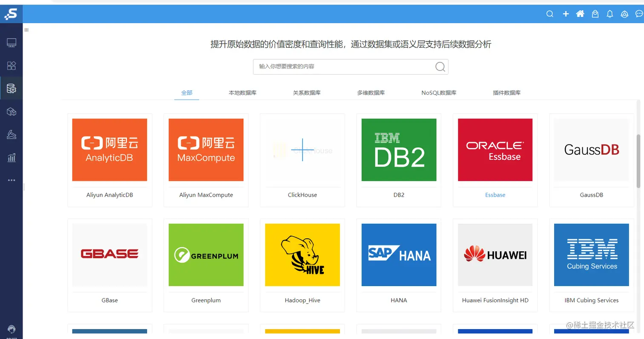Click the Essbase link below the Oracle logo

494,194
